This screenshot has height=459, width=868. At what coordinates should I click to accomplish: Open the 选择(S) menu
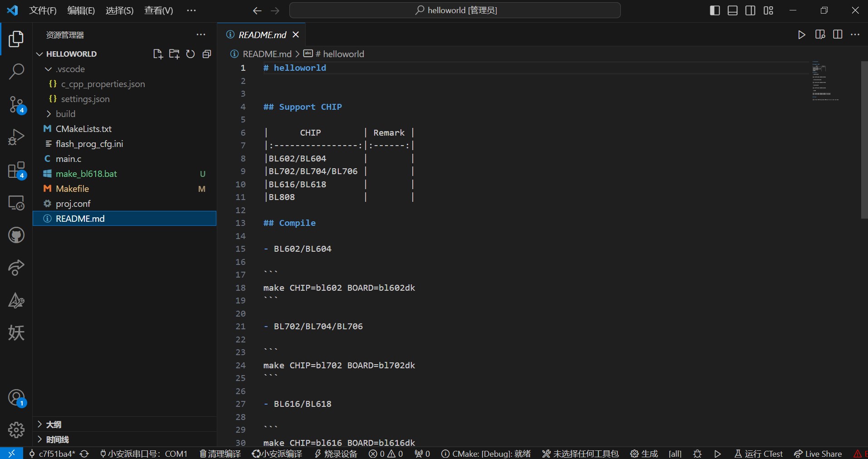coord(120,10)
